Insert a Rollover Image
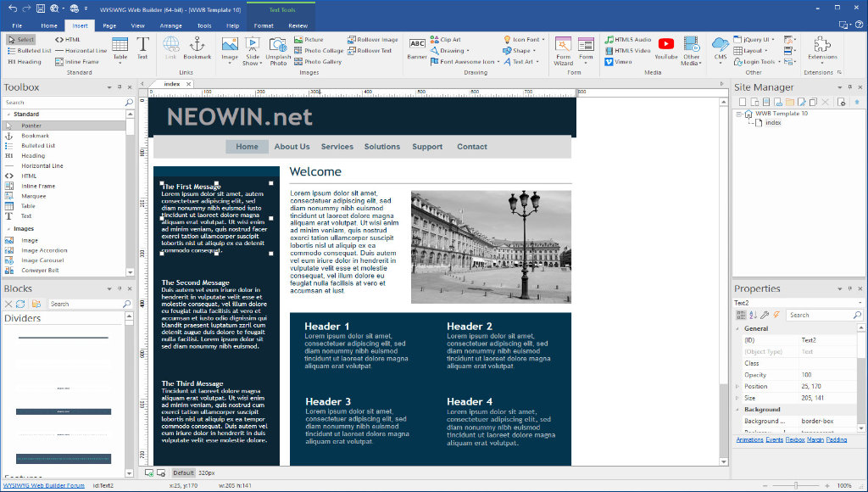This screenshot has height=492, width=868. pyautogui.click(x=373, y=39)
